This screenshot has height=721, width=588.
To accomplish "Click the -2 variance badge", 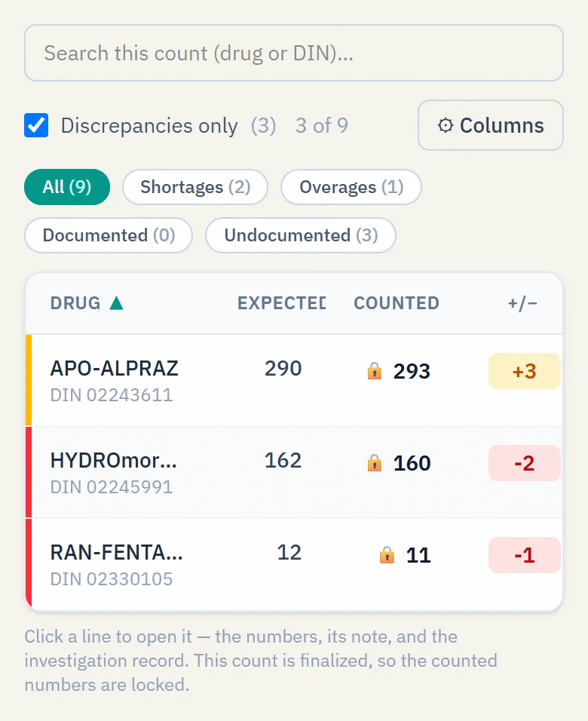I will [525, 463].
